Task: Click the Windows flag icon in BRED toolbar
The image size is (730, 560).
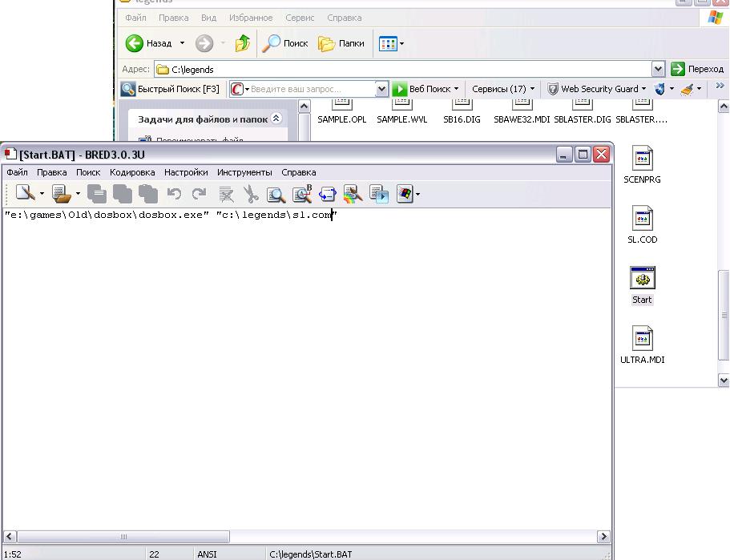Action: click(x=405, y=194)
